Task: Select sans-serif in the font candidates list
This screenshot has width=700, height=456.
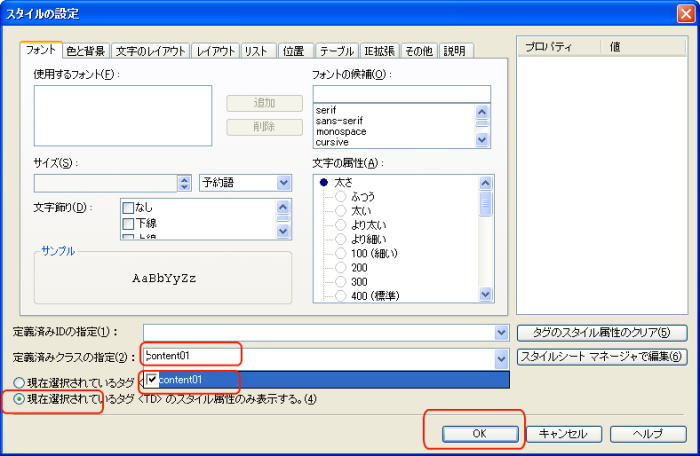Action: (x=341, y=120)
